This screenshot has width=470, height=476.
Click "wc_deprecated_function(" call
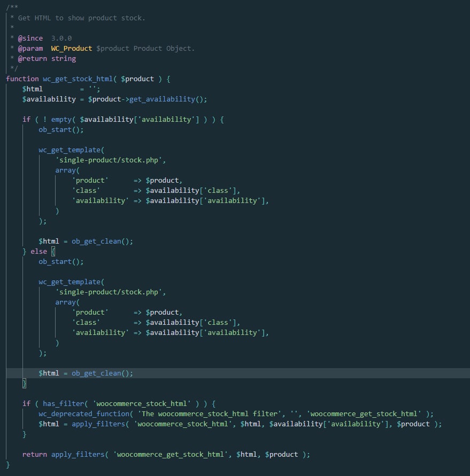tap(86, 414)
